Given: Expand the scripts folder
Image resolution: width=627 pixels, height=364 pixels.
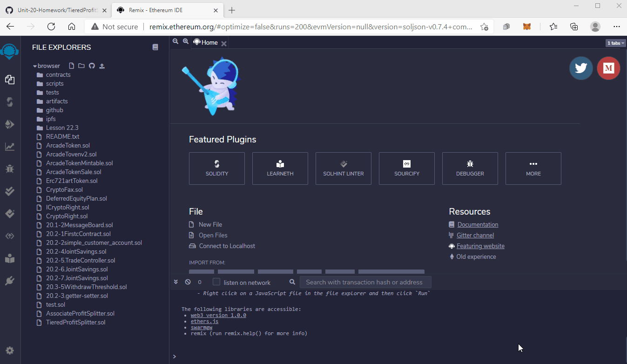Looking at the screenshot, I should click(54, 84).
